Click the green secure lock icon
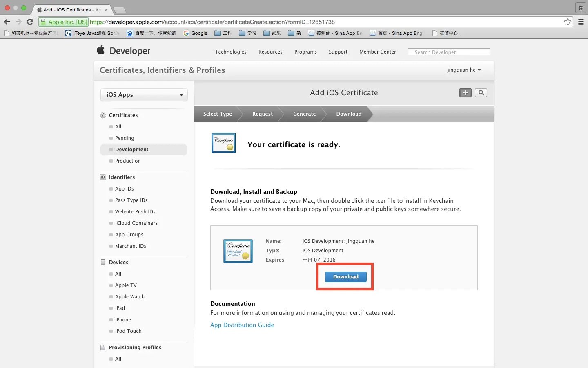The image size is (588, 368). tap(43, 22)
